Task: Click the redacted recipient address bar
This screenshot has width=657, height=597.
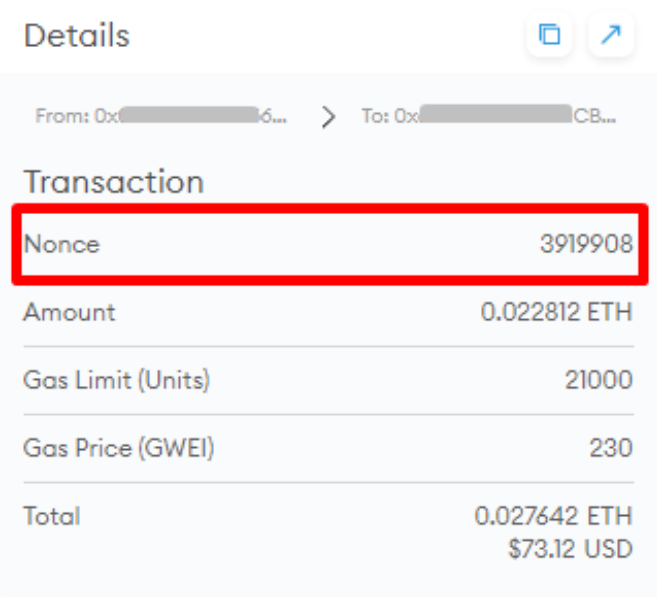Action: pos(496,116)
